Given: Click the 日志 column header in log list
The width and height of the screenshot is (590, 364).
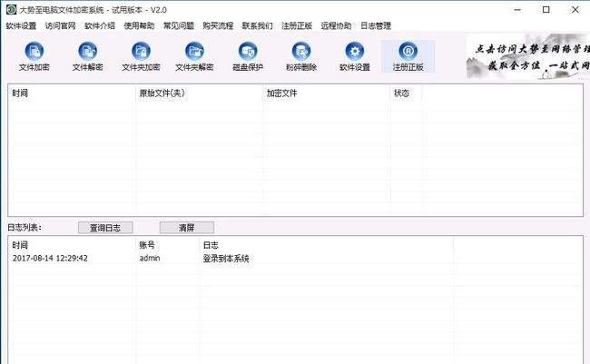Looking at the screenshot, I should click(326, 245).
